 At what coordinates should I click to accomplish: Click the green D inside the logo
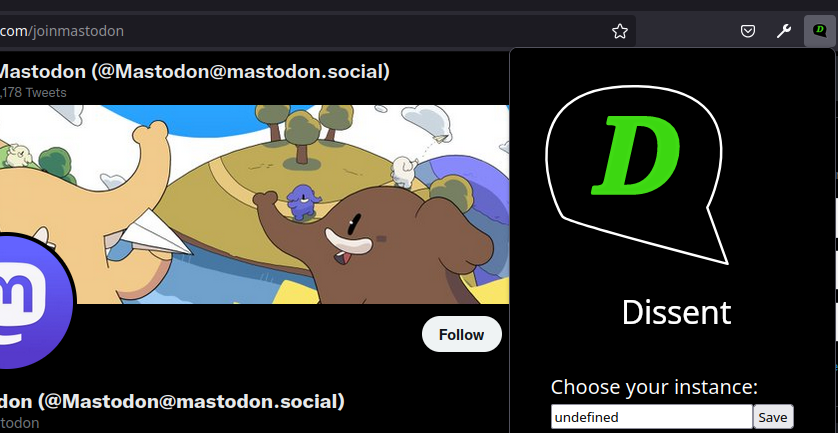click(x=635, y=156)
